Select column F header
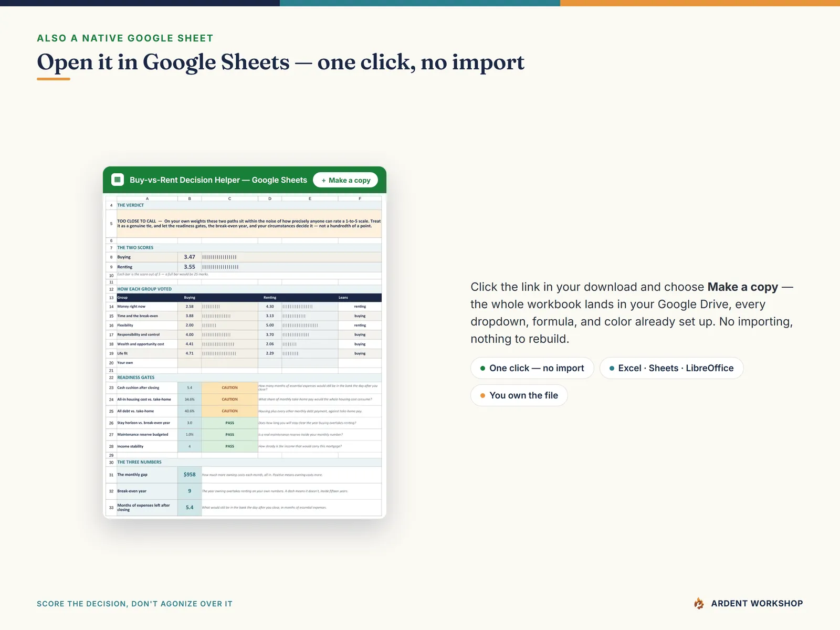Viewport: 840px width, 630px height. click(x=360, y=198)
